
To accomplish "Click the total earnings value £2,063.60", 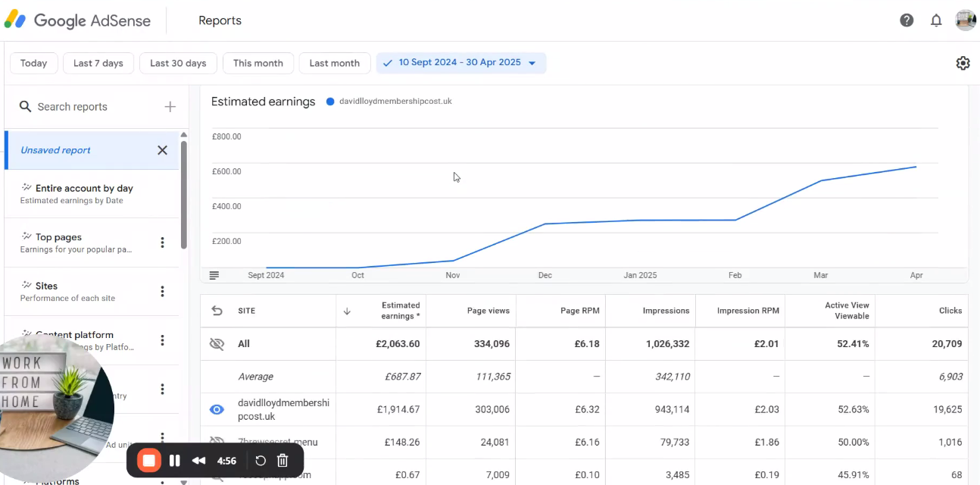I will [398, 344].
